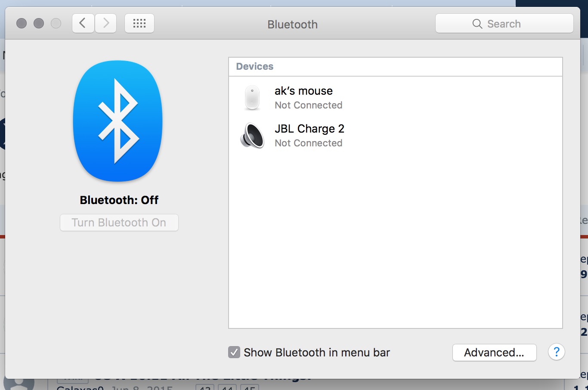Select the JBL Charge 2 device row

pos(396,136)
